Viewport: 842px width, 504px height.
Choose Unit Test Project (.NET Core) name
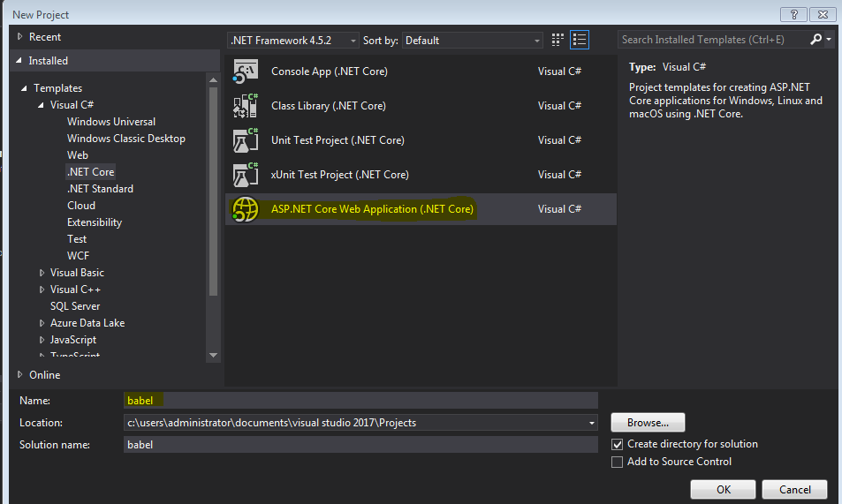point(338,140)
